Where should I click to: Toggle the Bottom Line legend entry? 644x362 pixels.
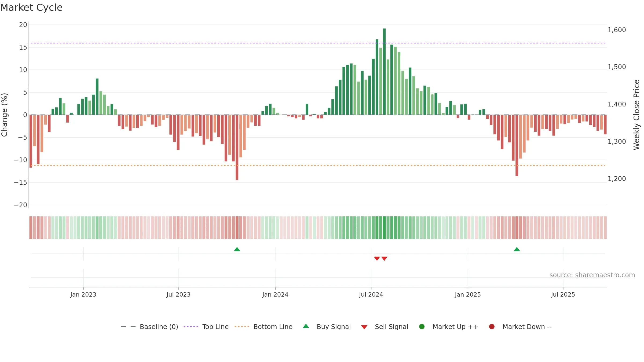(264, 327)
